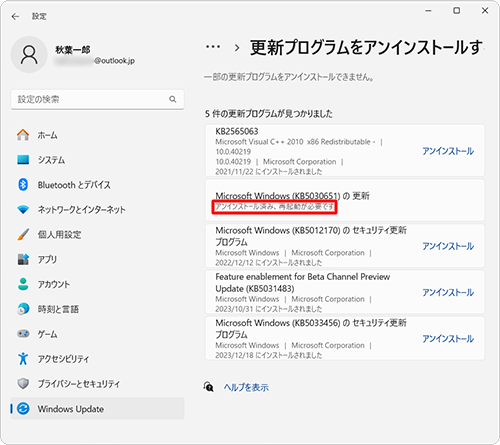Image resolution: width=500 pixels, height=445 pixels.
Task: Select 時刻と言語 category
Action: [x=97, y=309]
